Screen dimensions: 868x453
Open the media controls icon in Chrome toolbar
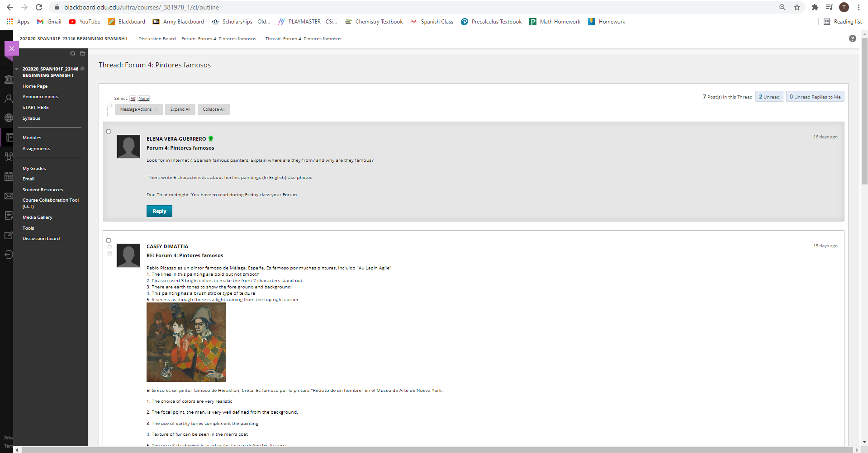[x=830, y=7]
